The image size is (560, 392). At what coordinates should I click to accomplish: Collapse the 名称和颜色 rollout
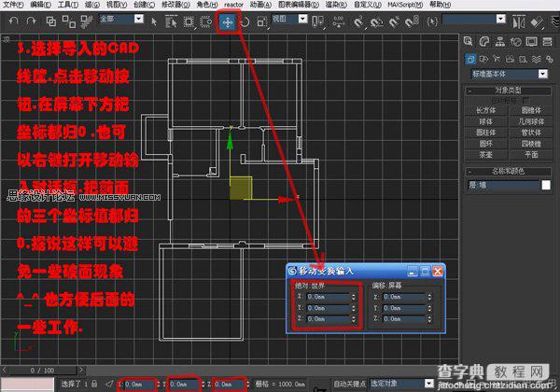[x=508, y=172]
